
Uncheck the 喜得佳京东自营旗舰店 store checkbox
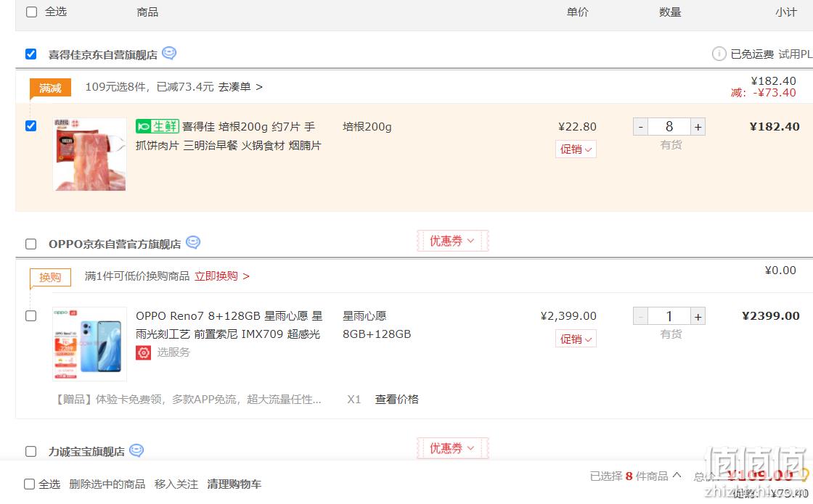point(31,54)
